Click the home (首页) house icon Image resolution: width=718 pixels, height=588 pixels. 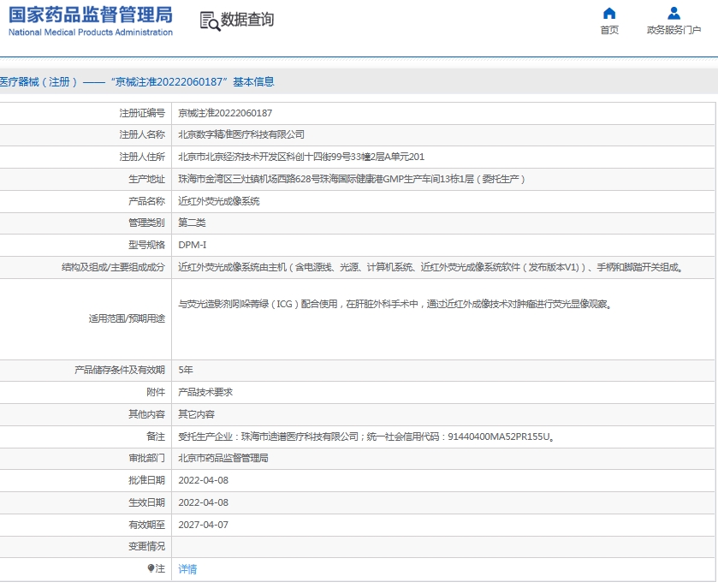pos(609,13)
